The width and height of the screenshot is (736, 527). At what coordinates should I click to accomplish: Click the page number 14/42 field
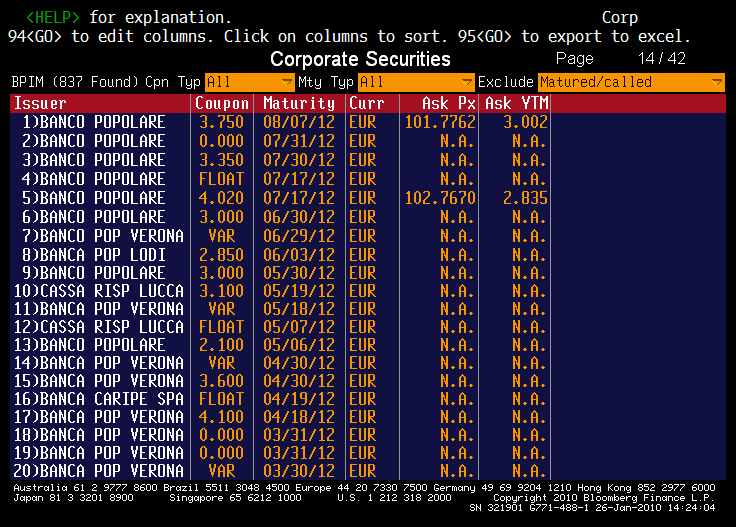pos(661,58)
